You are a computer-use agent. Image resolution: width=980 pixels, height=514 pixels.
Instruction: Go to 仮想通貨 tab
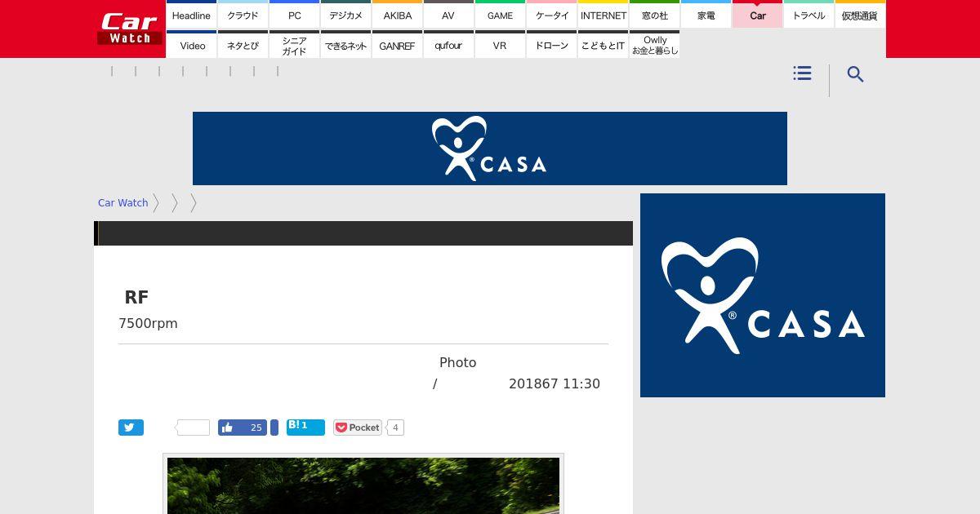(860, 15)
